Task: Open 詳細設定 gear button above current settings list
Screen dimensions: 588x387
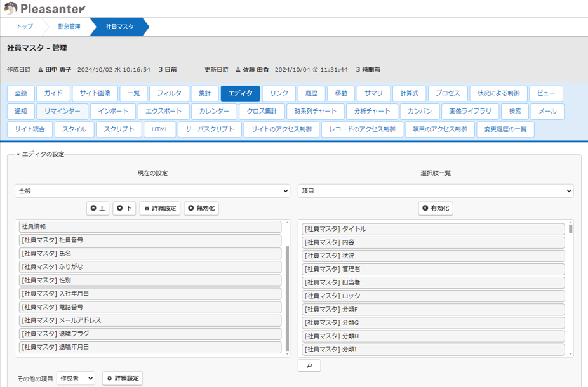Action: [x=160, y=208]
